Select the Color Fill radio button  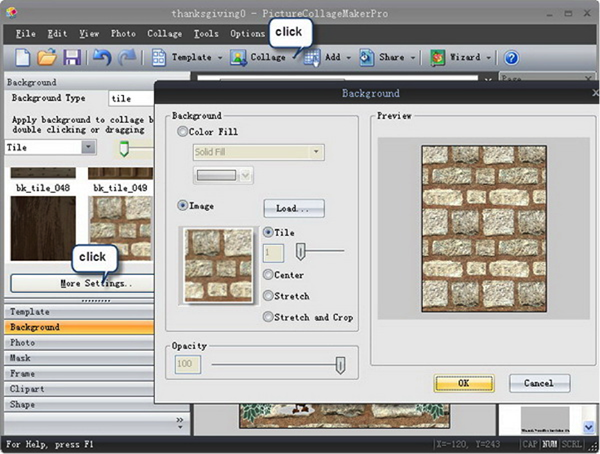182,131
